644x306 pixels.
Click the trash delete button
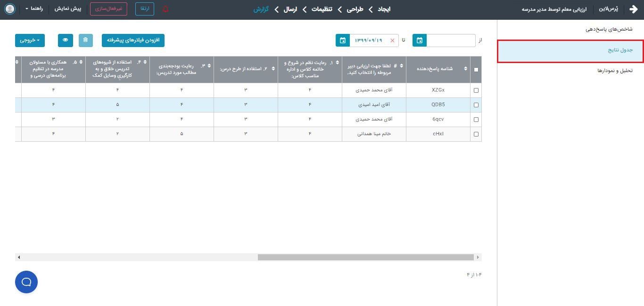pos(85,40)
